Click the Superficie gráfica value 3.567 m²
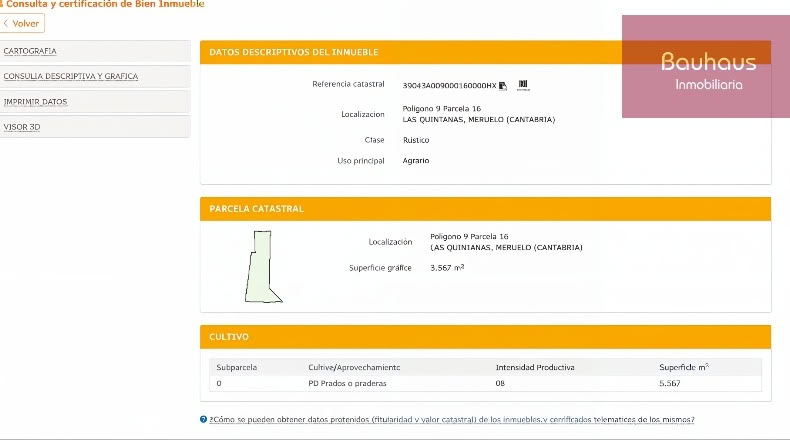Screen dimensions: 790x440 click(447, 268)
